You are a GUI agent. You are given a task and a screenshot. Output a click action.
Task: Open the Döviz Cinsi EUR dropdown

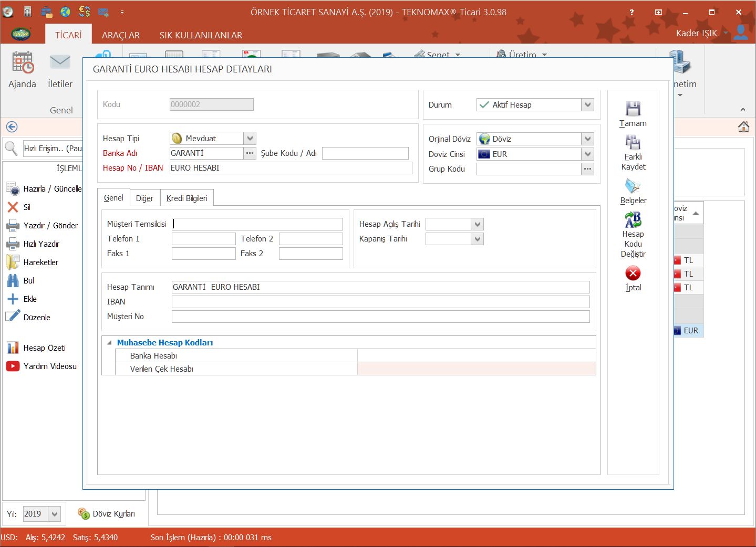click(588, 154)
